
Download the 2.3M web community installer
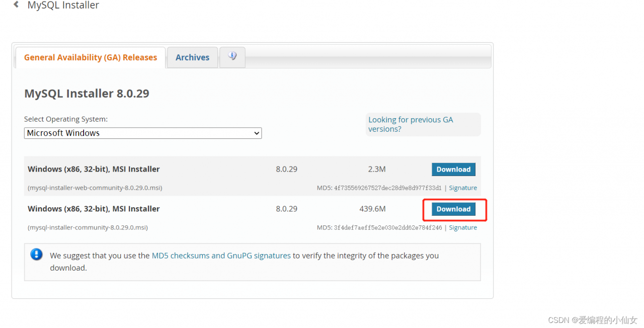(x=453, y=170)
